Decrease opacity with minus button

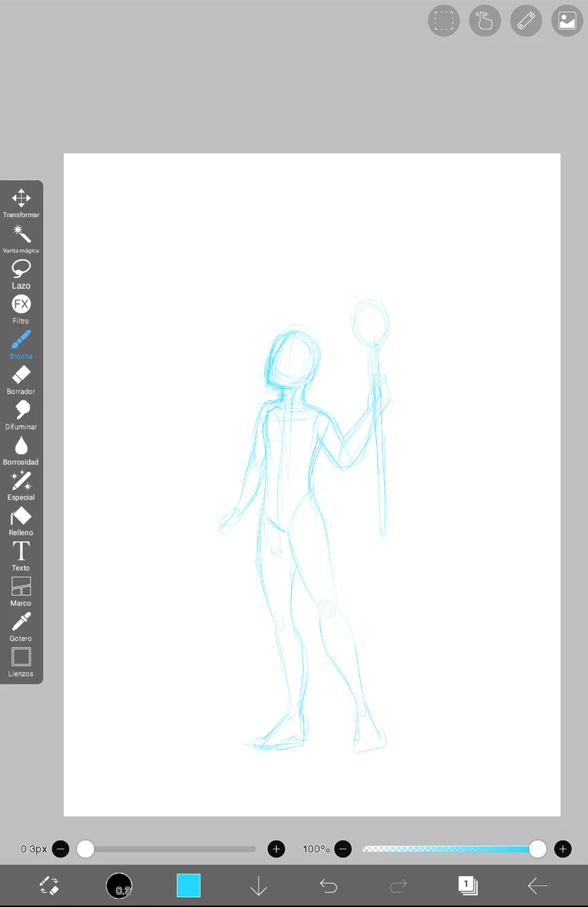tap(343, 849)
